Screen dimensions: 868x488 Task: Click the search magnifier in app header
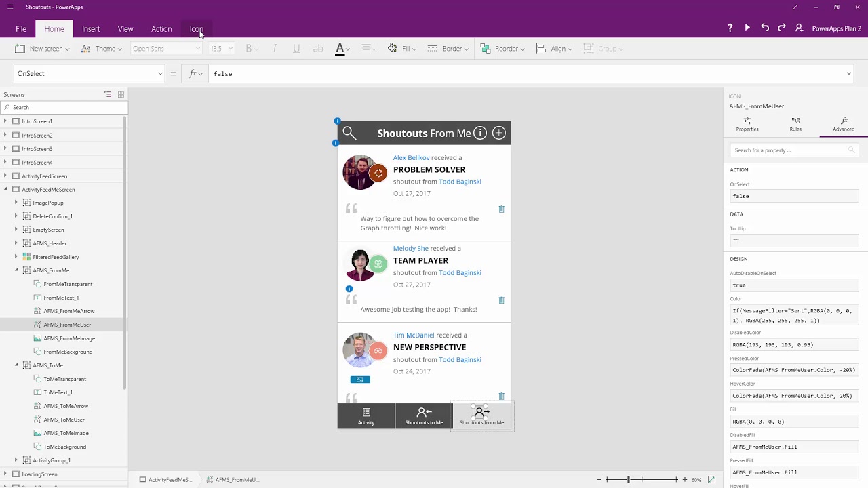click(x=349, y=134)
